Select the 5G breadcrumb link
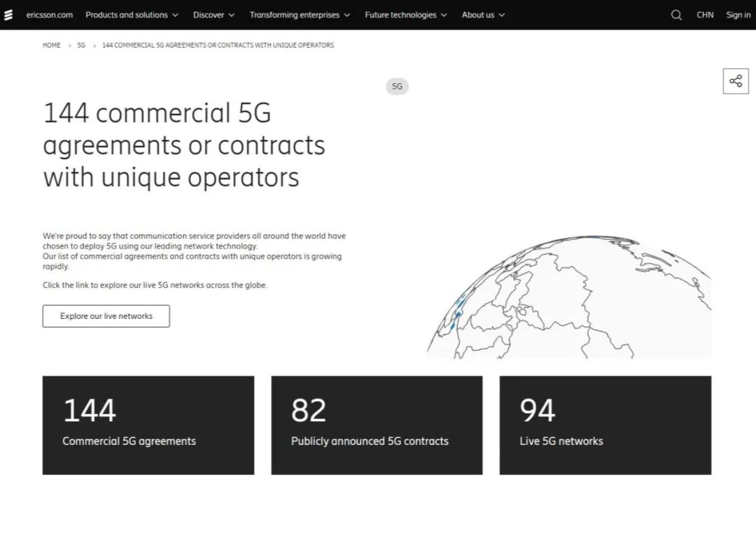The width and height of the screenshot is (756, 533). (81, 45)
